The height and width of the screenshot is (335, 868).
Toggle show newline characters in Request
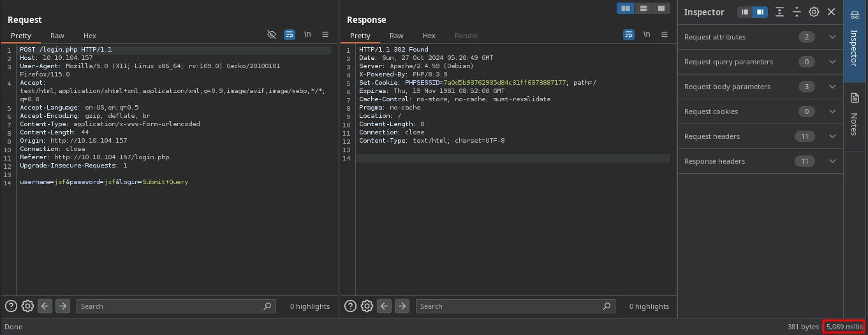coord(307,34)
